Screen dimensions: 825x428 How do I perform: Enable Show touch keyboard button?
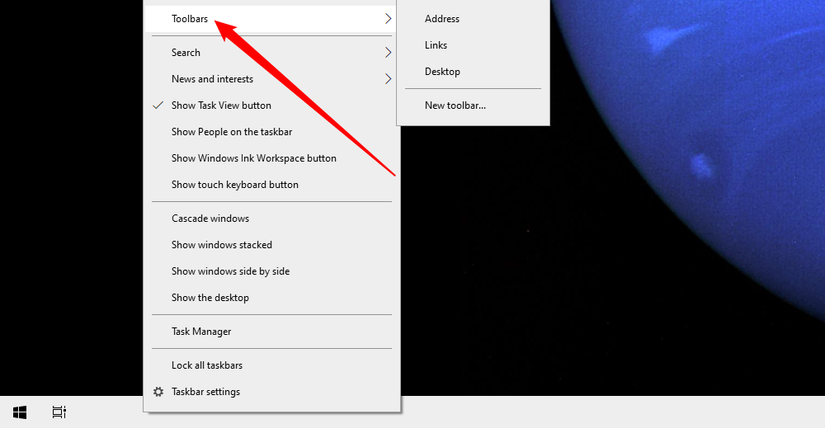coord(271,184)
